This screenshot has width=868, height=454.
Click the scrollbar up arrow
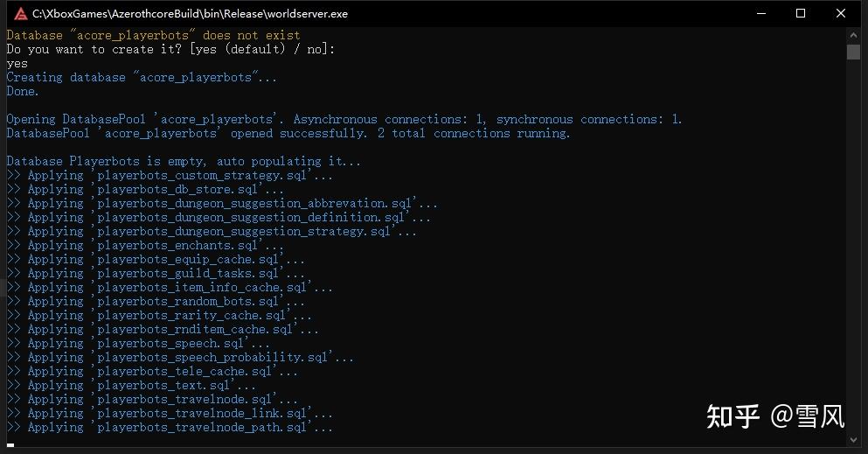pos(854,35)
